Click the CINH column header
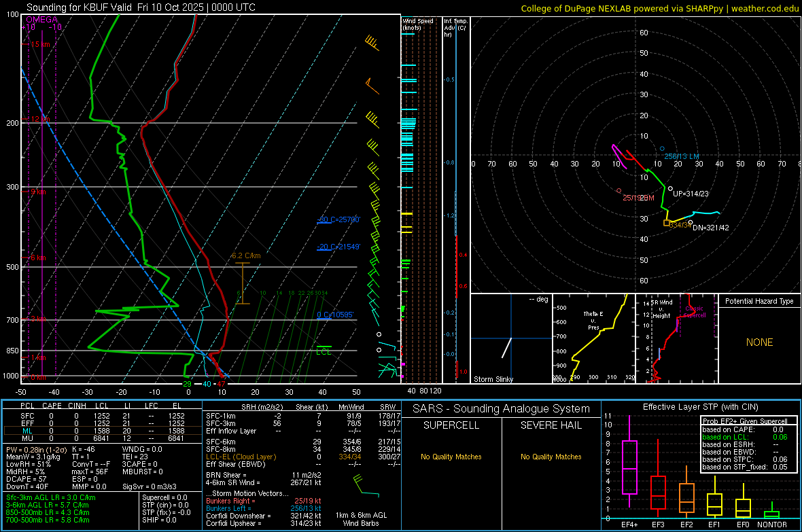 point(77,406)
